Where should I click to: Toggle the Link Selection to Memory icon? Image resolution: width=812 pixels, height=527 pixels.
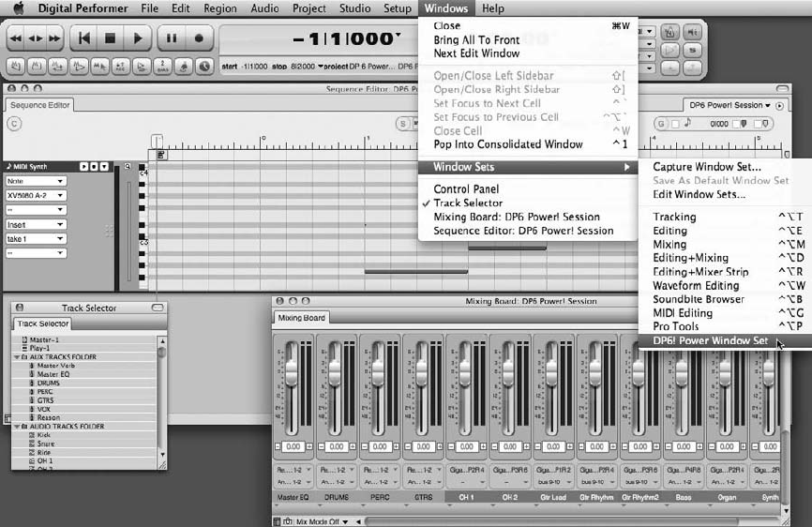99,67
